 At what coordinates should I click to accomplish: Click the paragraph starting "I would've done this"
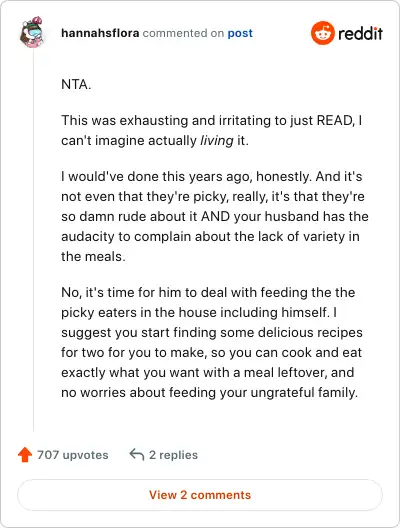coord(214,217)
